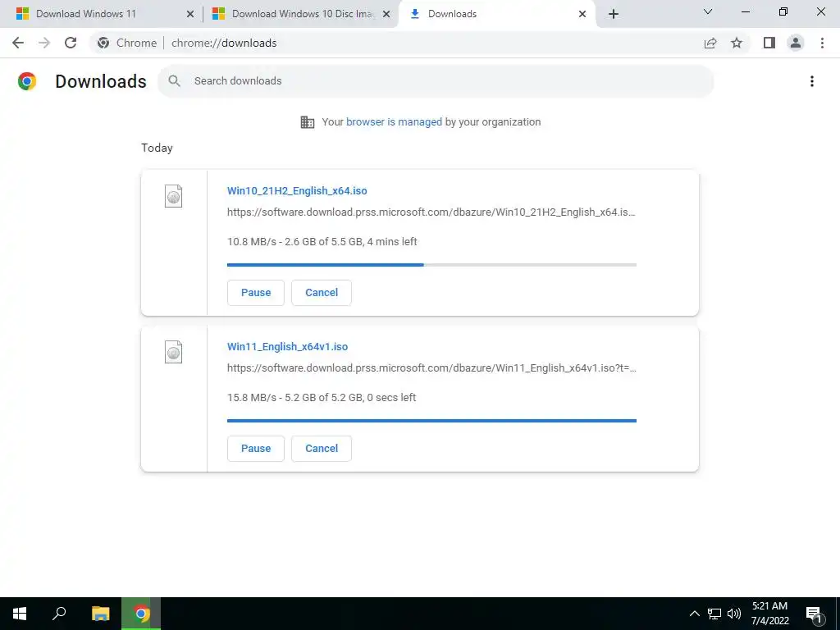Viewport: 840px width, 630px height.
Task: Click '10.8 MB/s - 2.6 GB of 5.5 GB' status
Action: tap(322, 242)
